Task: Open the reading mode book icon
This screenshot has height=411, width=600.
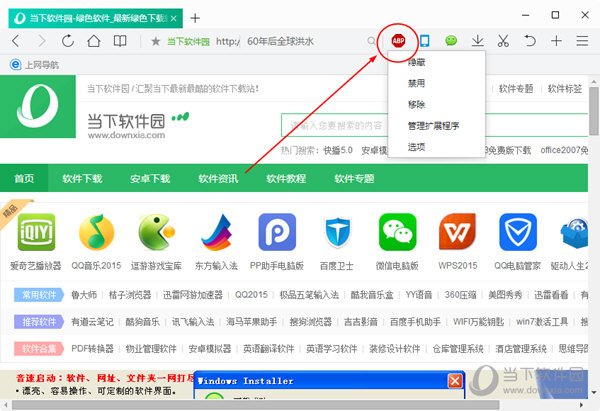Action: point(120,41)
